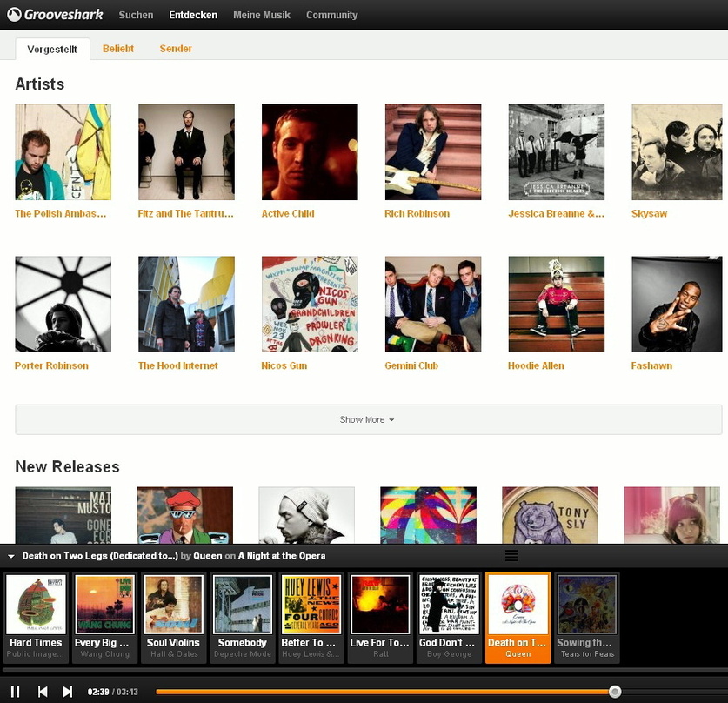Select the Vorgestellt tab

tap(52, 50)
